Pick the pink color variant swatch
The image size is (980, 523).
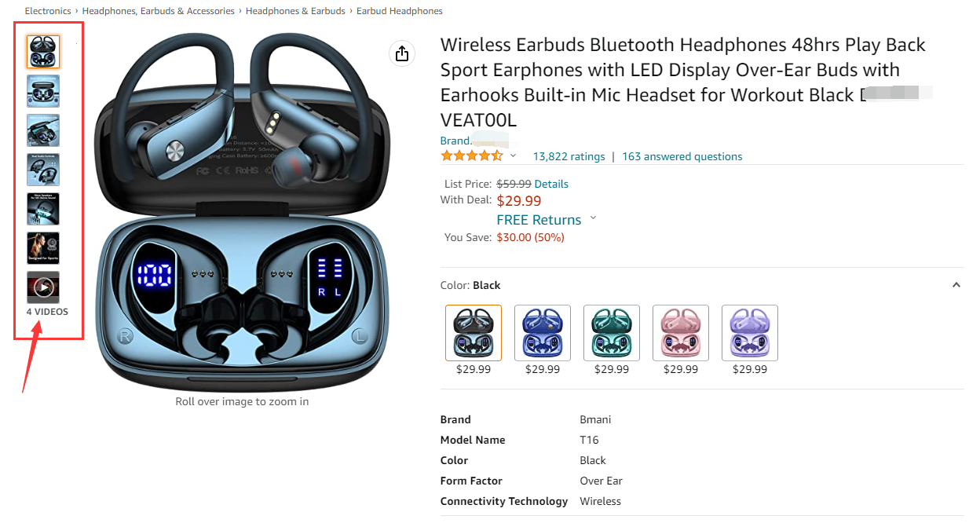681,333
